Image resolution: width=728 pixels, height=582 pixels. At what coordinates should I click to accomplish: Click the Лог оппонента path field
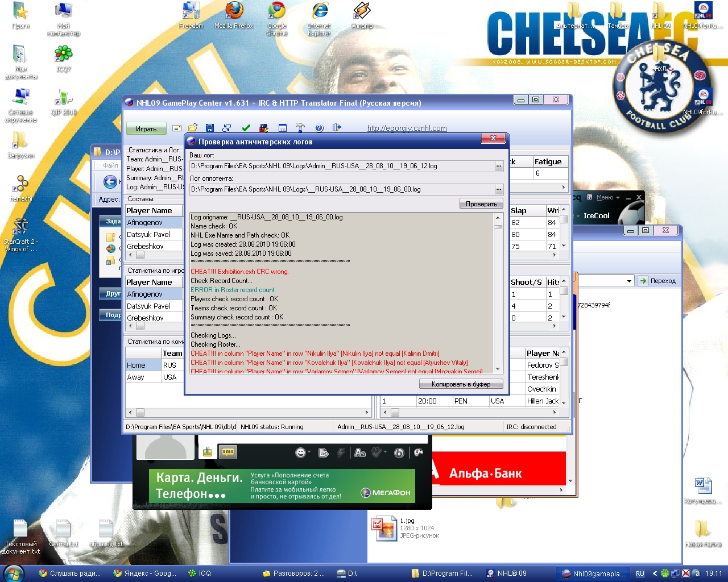click(x=342, y=189)
